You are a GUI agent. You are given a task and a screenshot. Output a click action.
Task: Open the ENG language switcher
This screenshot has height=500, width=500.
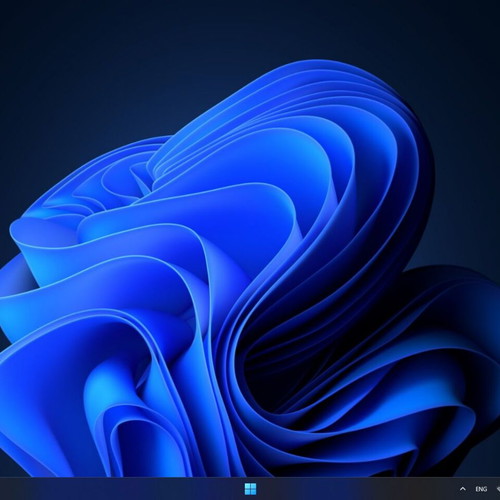481,489
